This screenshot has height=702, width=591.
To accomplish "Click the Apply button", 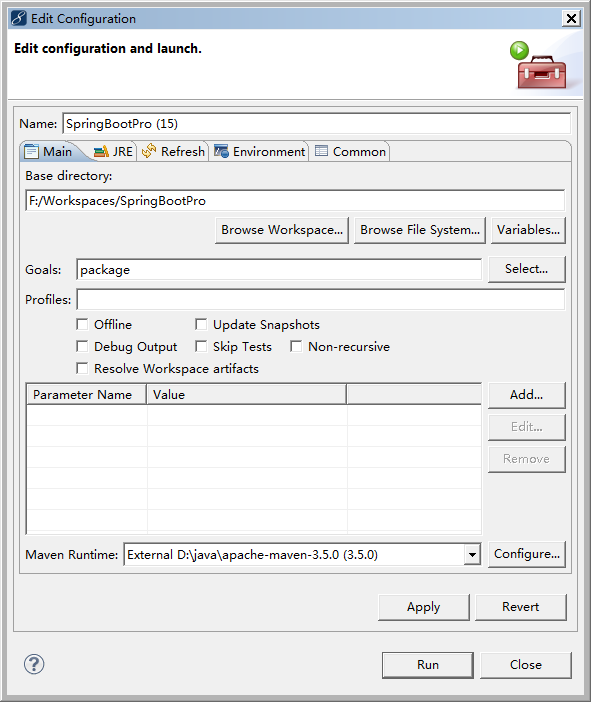I will click(x=424, y=607).
